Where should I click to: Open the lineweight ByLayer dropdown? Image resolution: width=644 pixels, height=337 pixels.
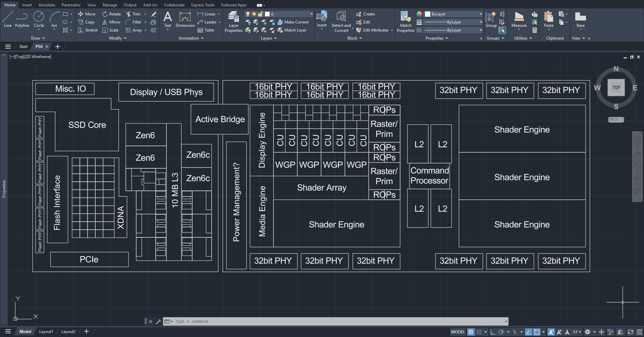[453, 22]
